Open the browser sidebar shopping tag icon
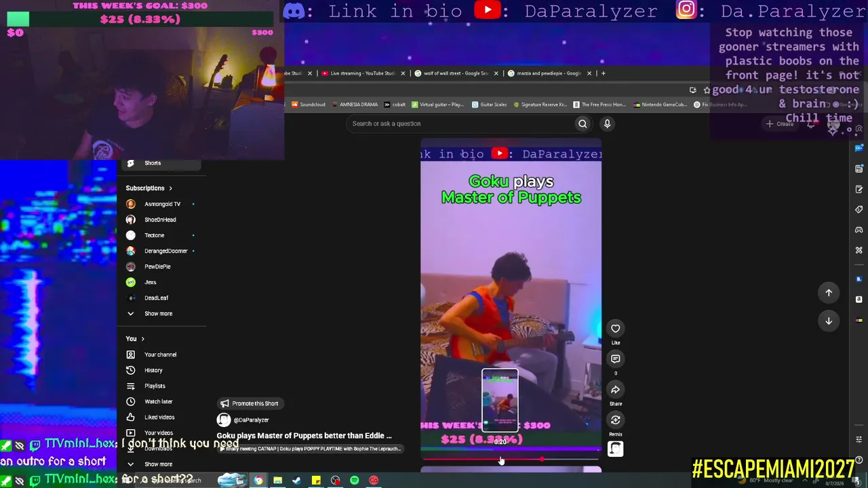Image resolution: width=868 pixels, height=488 pixels. (859, 209)
